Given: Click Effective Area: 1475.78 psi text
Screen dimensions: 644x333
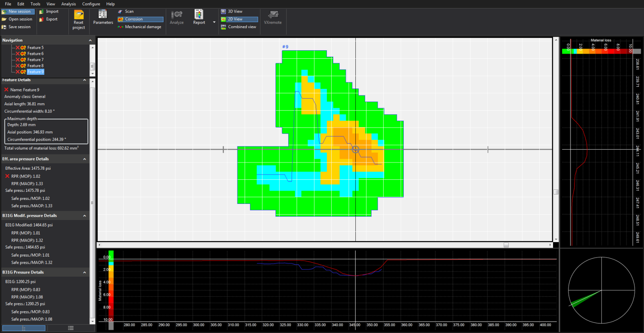Looking at the screenshot, I should (28, 169).
